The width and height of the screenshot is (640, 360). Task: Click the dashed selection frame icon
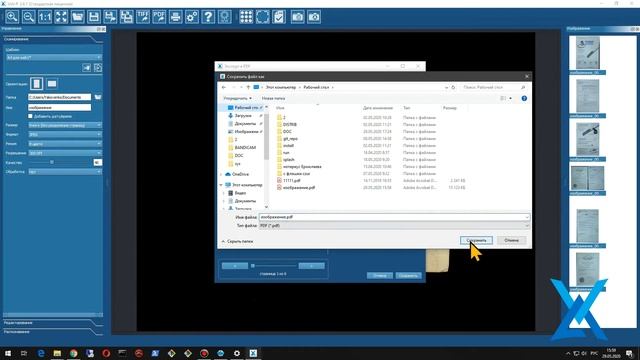click(262, 17)
